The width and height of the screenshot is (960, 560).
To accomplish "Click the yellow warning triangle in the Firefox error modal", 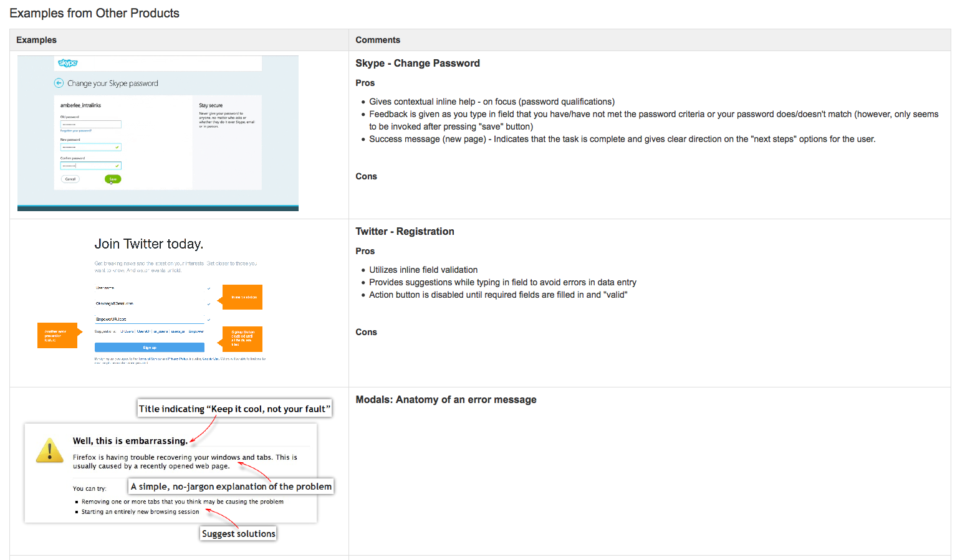I will tap(50, 450).
